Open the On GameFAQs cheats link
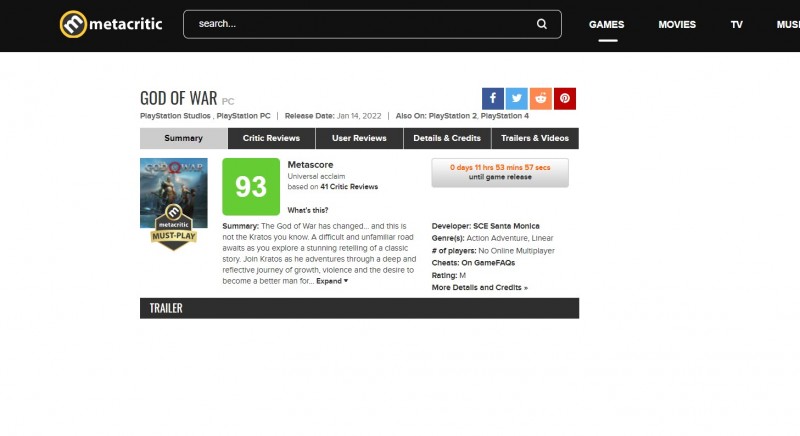Image resolution: width=800 pixels, height=436 pixels. click(x=488, y=263)
